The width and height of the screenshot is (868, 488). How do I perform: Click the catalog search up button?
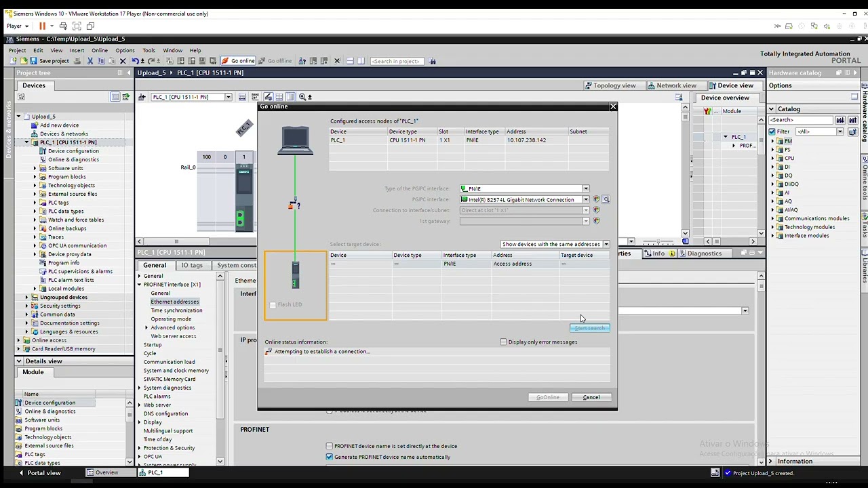[852, 120]
